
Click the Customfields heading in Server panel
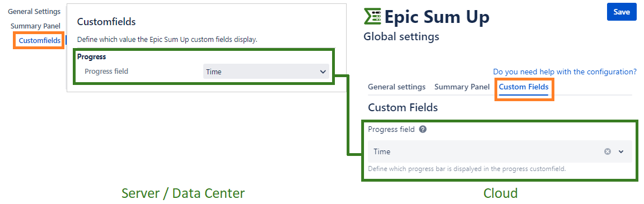click(x=106, y=22)
